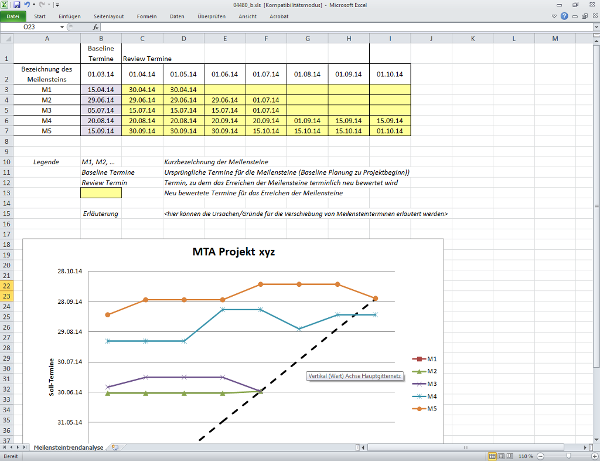The height and width of the screenshot is (461, 600).
Task: Open the Formeln ribbon tab
Action: [146, 17]
